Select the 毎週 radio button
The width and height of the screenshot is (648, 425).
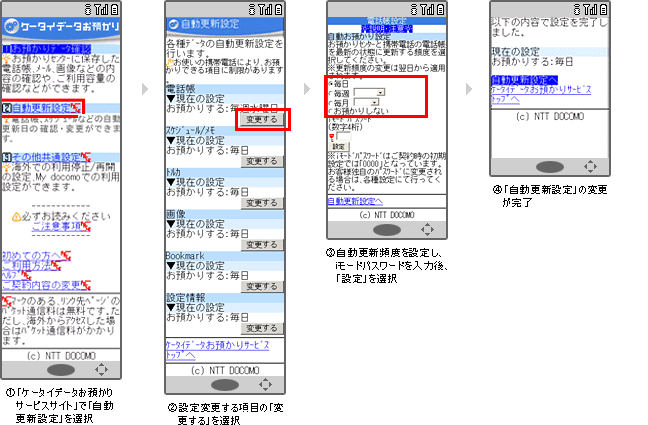(x=331, y=93)
